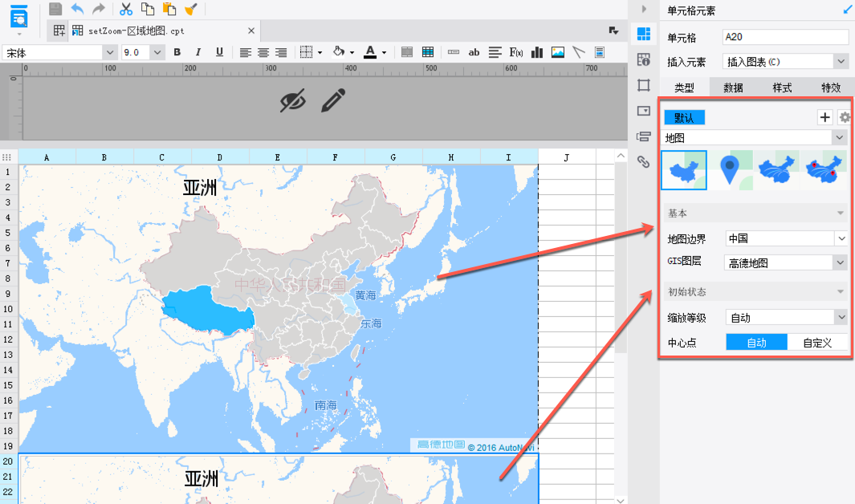Open border style dropdown arrow

click(320, 53)
